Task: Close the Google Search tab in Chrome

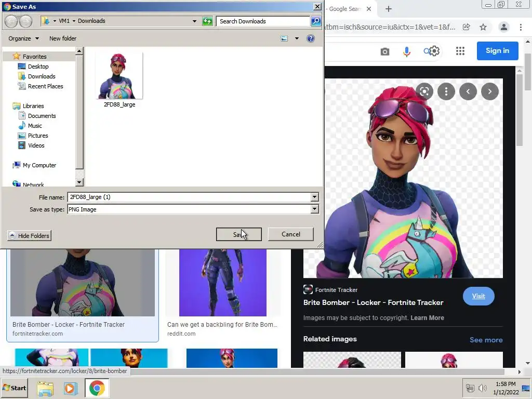Action: [369, 9]
